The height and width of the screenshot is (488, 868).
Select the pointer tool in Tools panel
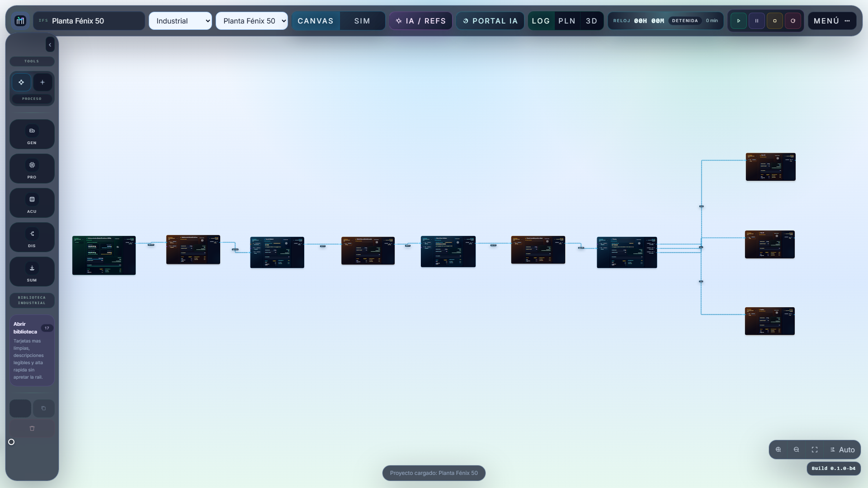tap(21, 82)
